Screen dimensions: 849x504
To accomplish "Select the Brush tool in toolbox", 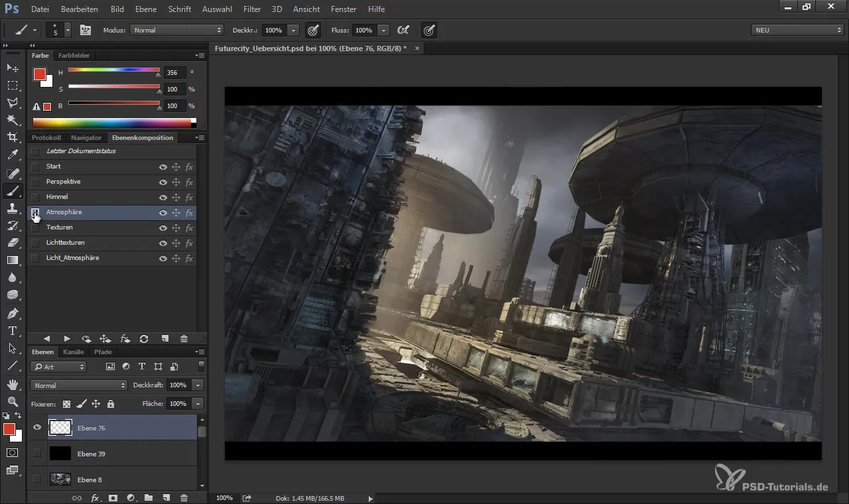I will click(13, 191).
